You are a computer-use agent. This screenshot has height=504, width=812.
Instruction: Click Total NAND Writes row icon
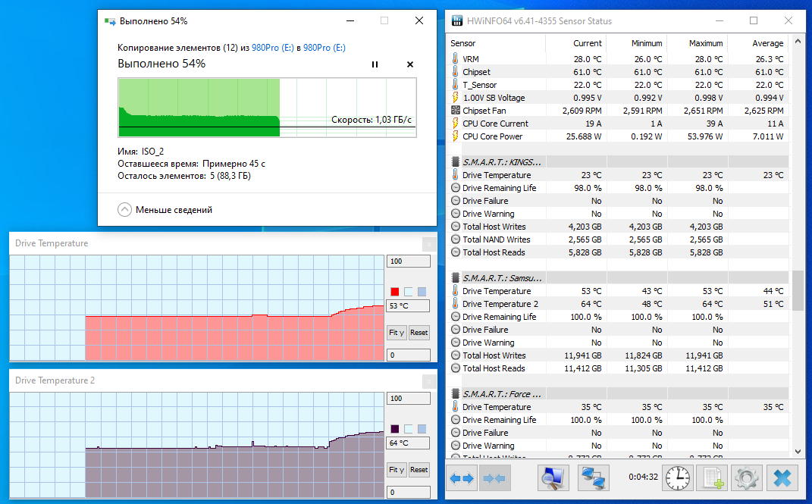pyautogui.click(x=456, y=239)
